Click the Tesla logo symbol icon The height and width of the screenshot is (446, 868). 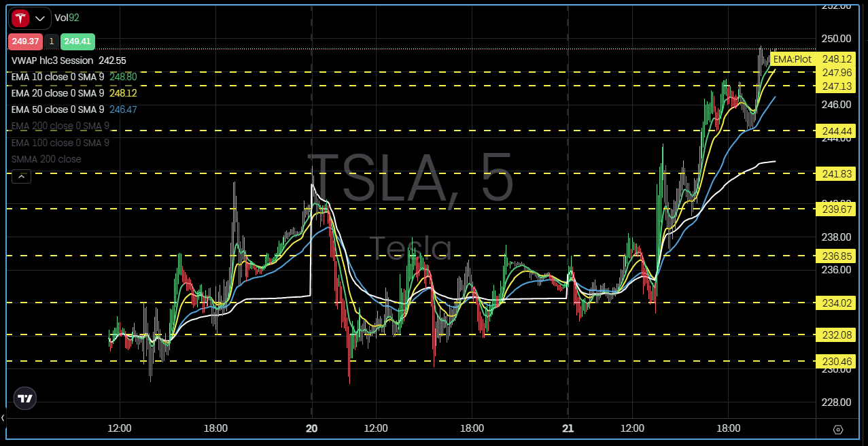coord(20,18)
